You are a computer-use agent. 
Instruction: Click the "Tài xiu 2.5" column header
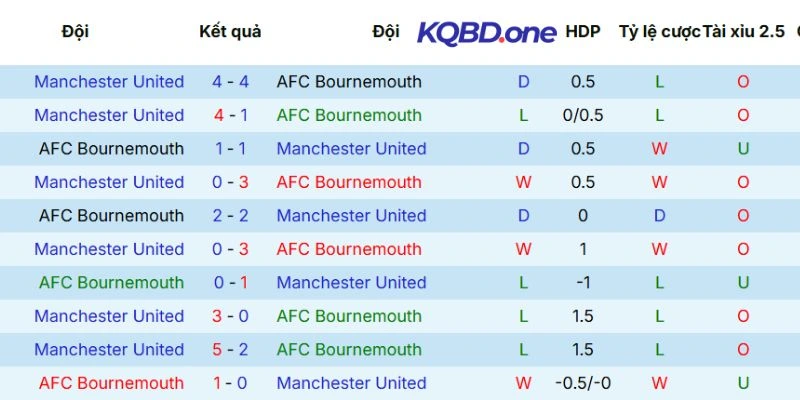(x=744, y=31)
